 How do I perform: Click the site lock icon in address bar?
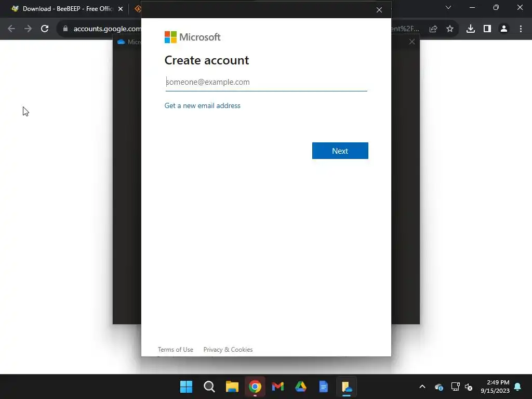click(65, 29)
